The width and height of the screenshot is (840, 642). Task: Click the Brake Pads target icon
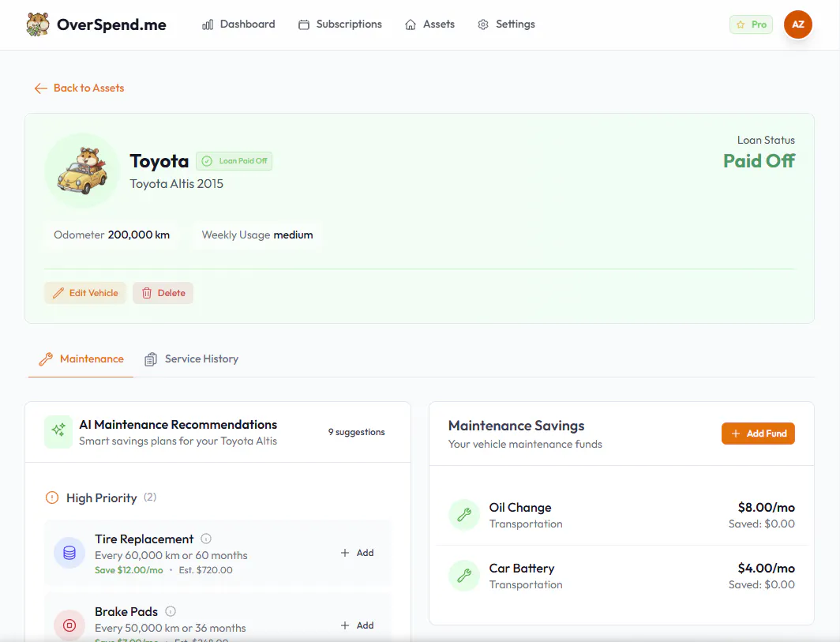69,625
